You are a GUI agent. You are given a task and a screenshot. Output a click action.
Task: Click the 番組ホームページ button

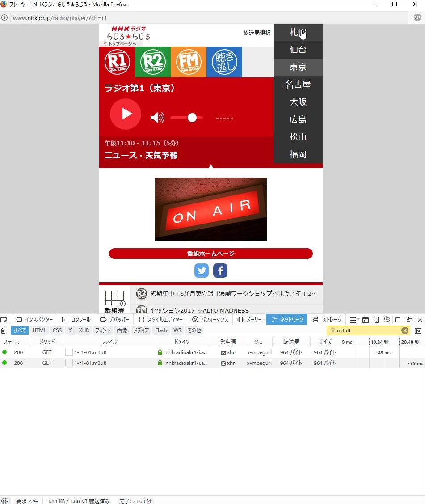[x=211, y=254]
